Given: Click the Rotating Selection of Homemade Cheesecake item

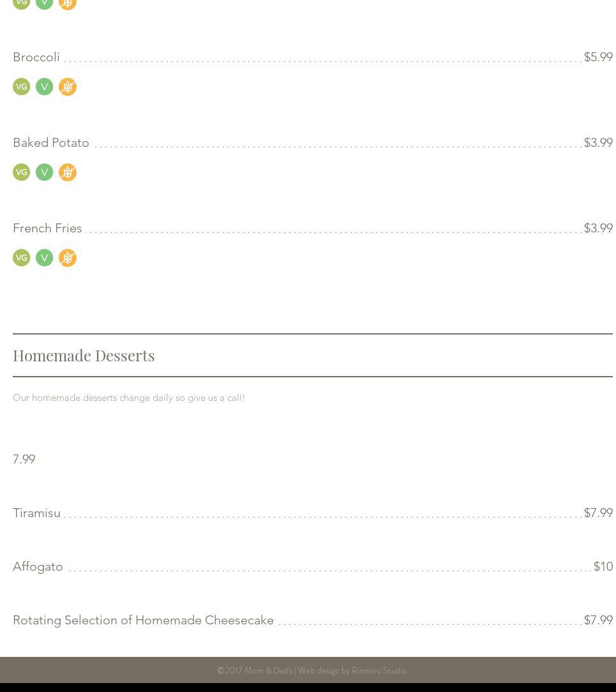Looking at the screenshot, I should [143, 620].
